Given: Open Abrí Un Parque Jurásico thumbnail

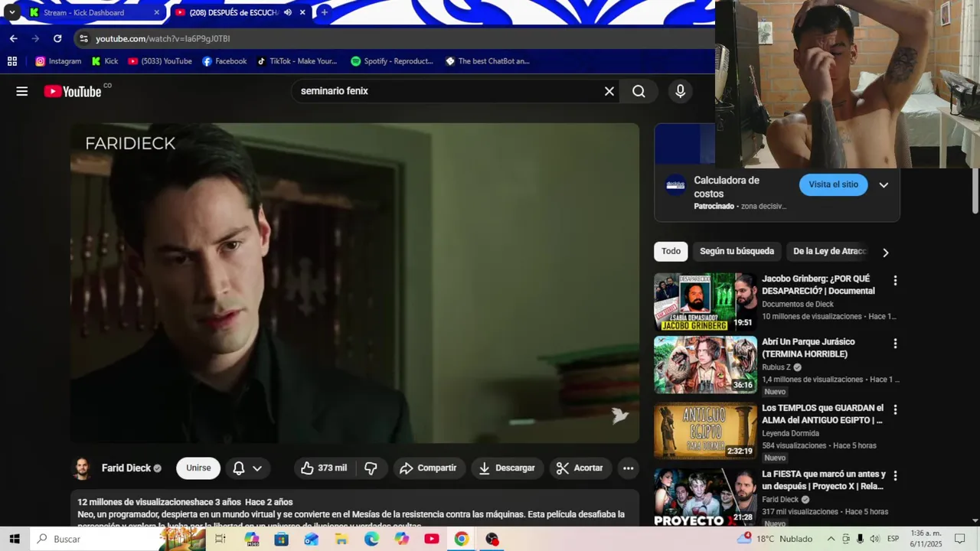Looking at the screenshot, I should 705,365.
